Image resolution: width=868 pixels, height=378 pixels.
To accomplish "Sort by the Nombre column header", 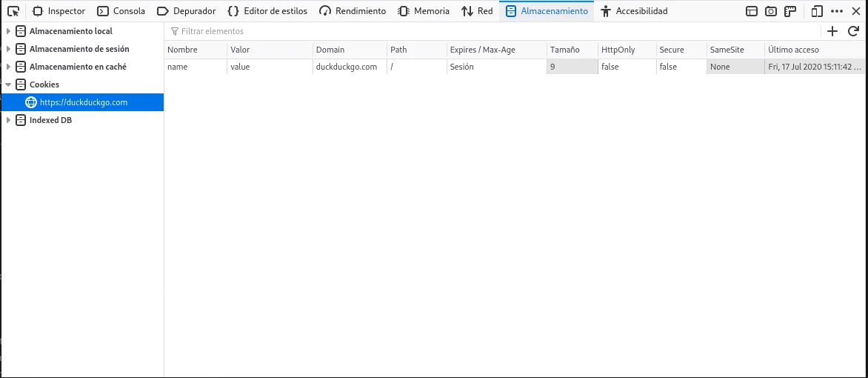I will tap(195, 50).
